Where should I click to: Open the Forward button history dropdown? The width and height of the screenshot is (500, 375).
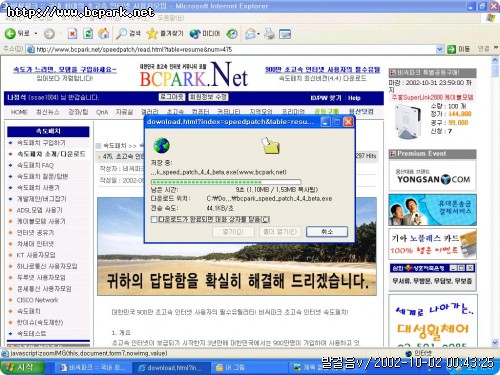(x=60, y=34)
